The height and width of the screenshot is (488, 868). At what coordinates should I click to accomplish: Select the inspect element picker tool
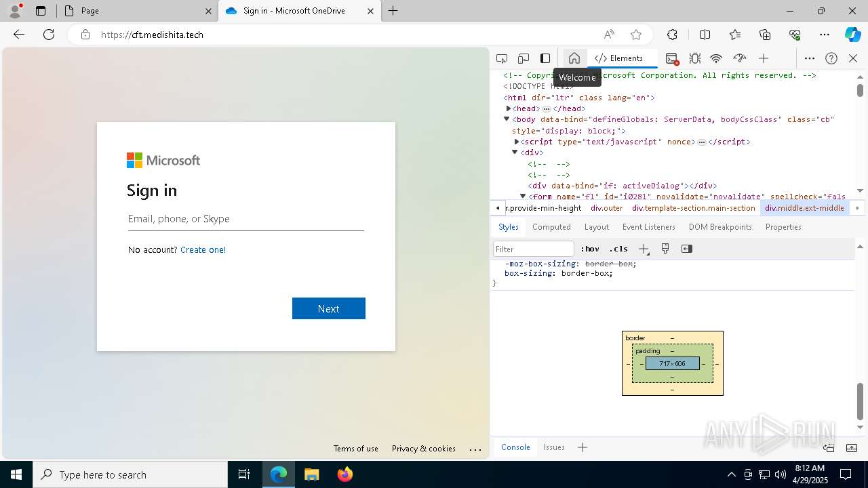[x=502, y=58]
